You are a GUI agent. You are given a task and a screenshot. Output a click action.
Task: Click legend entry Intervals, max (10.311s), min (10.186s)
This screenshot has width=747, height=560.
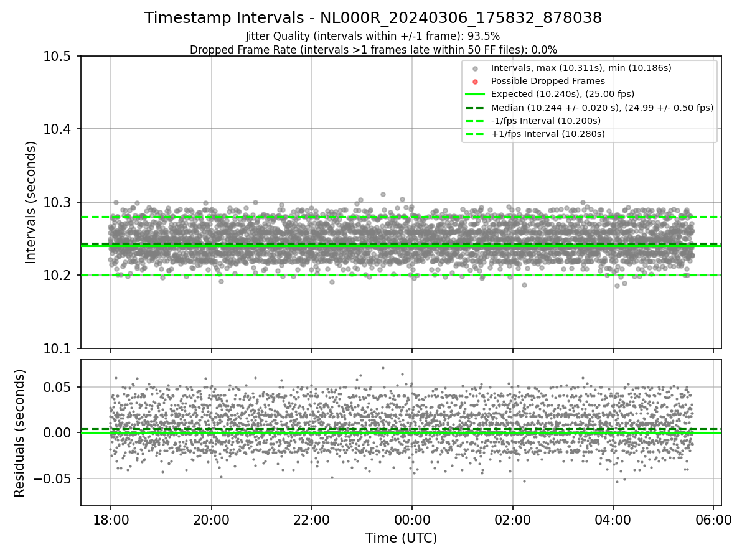pos(581,68)
